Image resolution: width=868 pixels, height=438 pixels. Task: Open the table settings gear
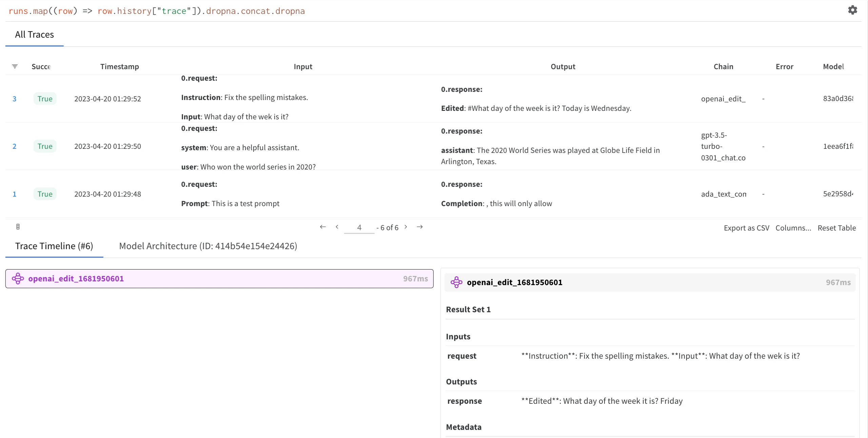click(853, 10)
